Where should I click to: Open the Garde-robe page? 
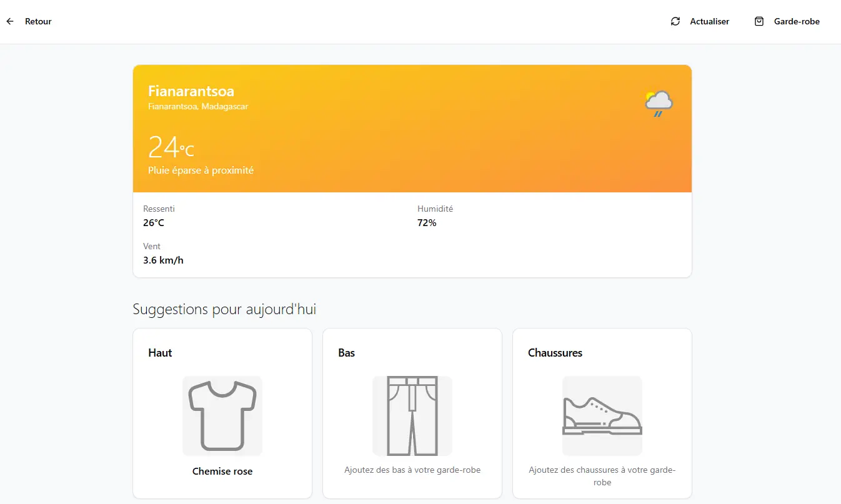[x=797, y=21]
